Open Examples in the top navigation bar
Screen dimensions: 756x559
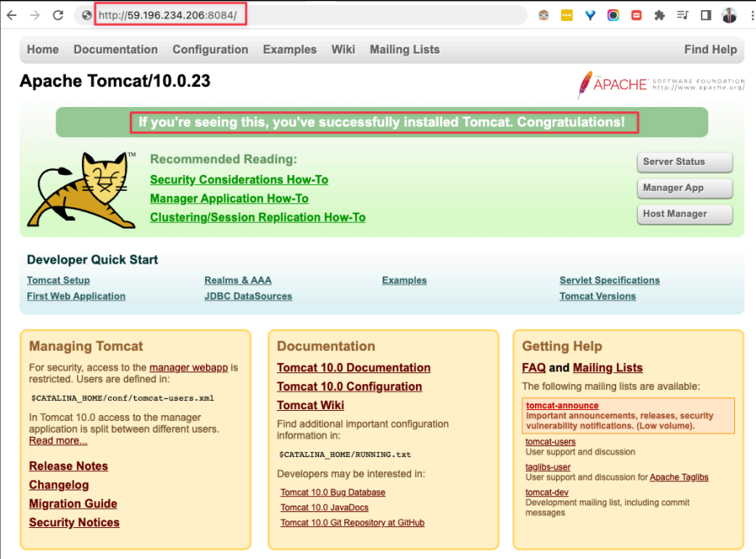tap(290, 49)
